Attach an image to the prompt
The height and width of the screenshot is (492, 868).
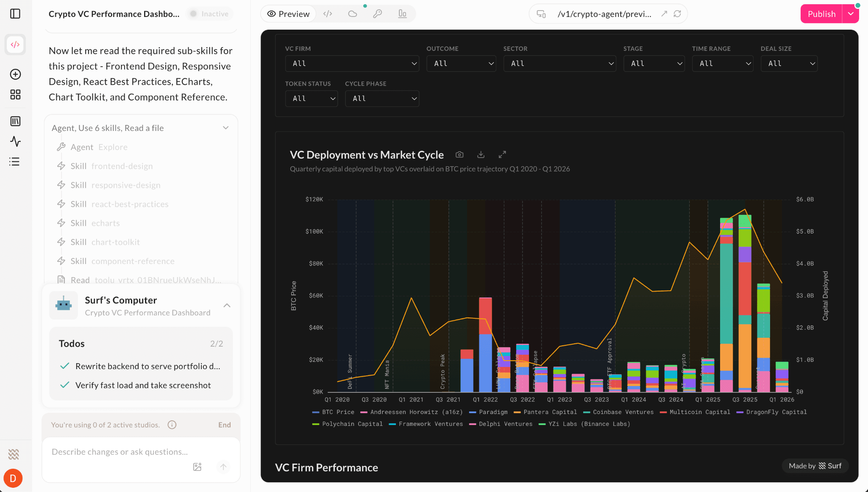click(198, 467)
